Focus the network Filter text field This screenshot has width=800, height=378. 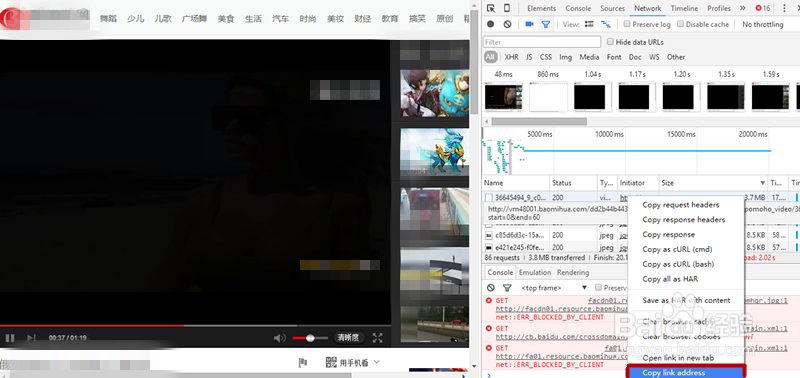[542, 42]
